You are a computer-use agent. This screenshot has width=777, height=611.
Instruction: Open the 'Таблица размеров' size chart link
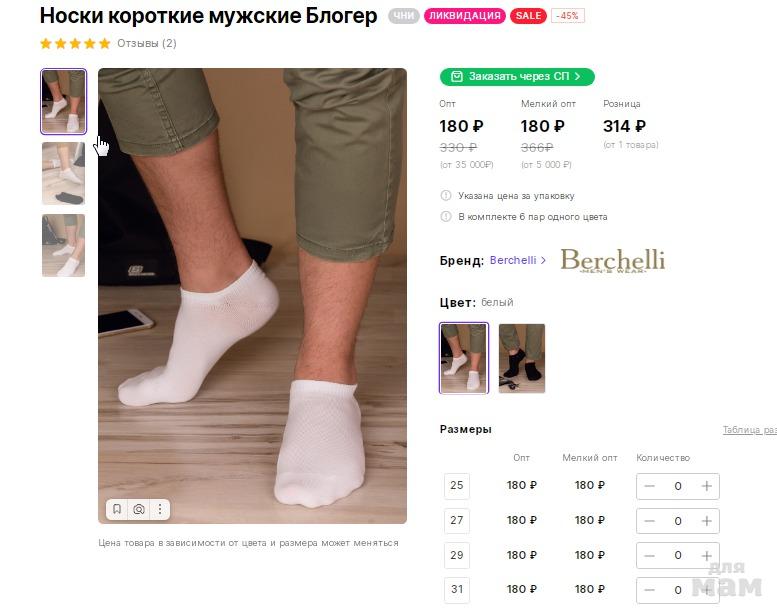(749, 430)
